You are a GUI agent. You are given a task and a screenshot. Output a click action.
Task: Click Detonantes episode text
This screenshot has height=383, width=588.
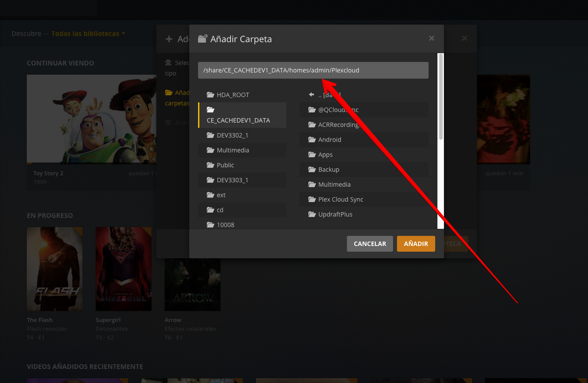[x=112, y=329]
